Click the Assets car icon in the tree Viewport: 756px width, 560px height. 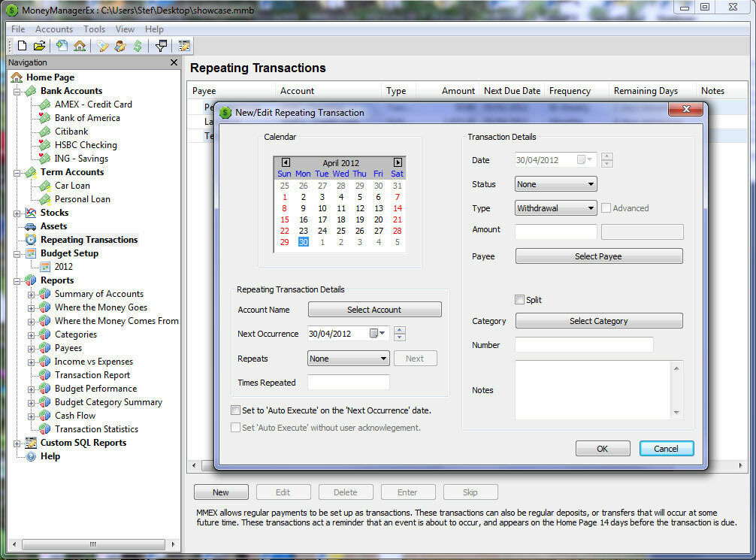[x=31, y=226]
